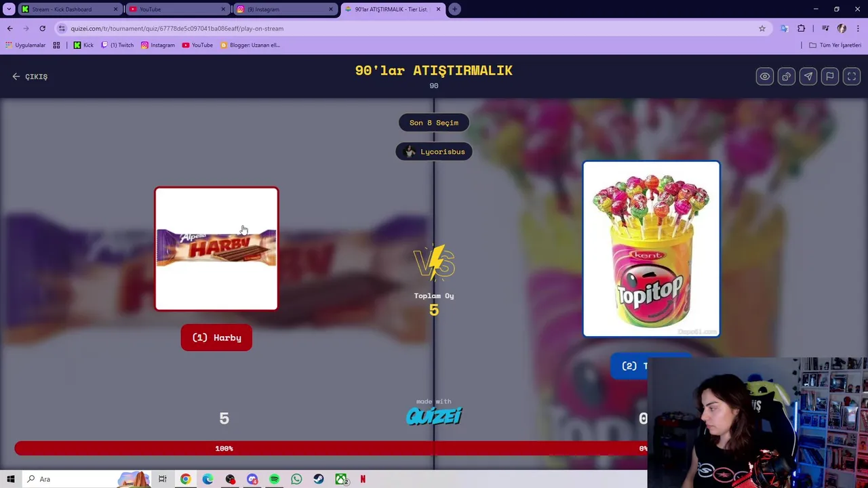Click the Lycorisbus user badge
Screen dimensions: 868x488
pyautogui.click(x=434, y=152)
